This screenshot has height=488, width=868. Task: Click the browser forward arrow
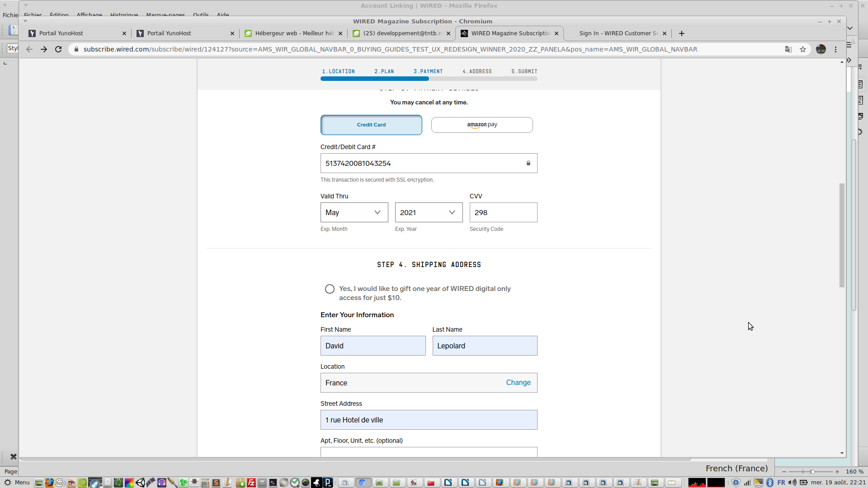click(x=44, y=49)
